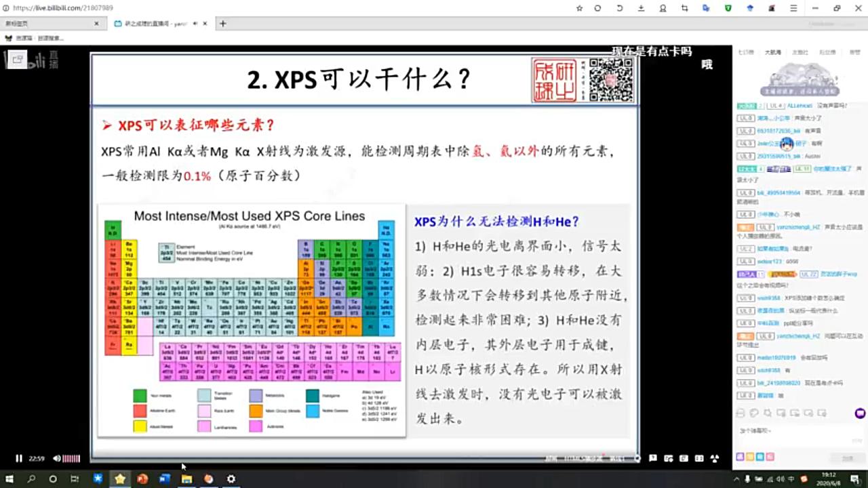The image size is (868, 488).
Task: Open the blue hat extension icon
Action: click(x=750, y=8)
